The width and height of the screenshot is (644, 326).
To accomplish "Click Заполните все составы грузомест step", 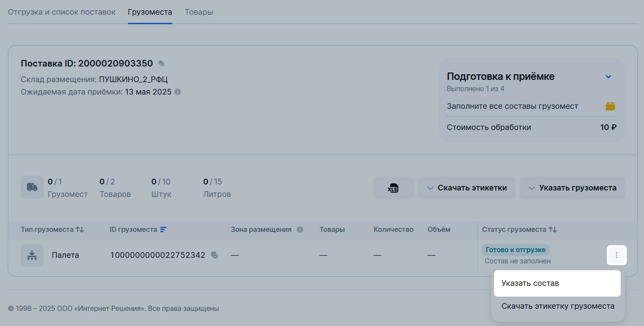I will pyautogui.click(x=512, y=106).
